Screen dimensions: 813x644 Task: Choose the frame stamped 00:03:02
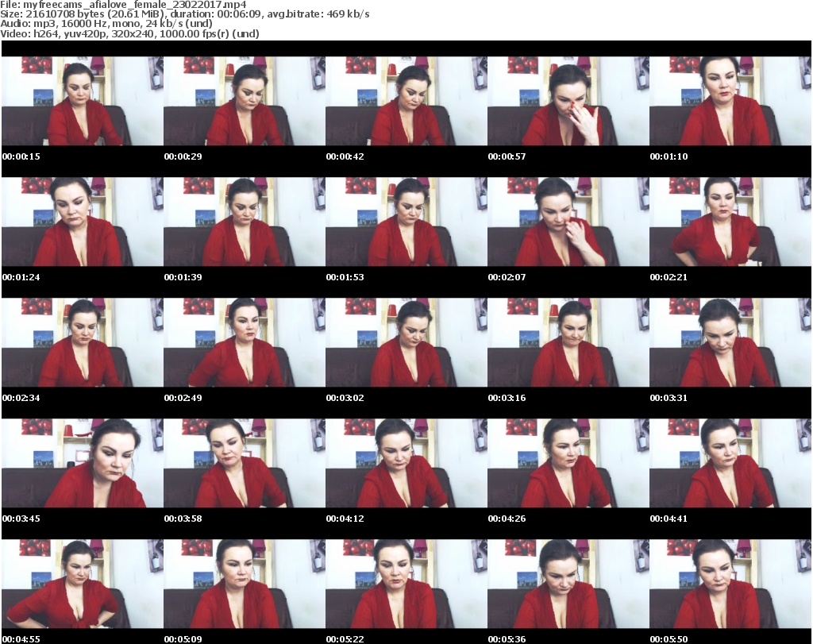406,343
